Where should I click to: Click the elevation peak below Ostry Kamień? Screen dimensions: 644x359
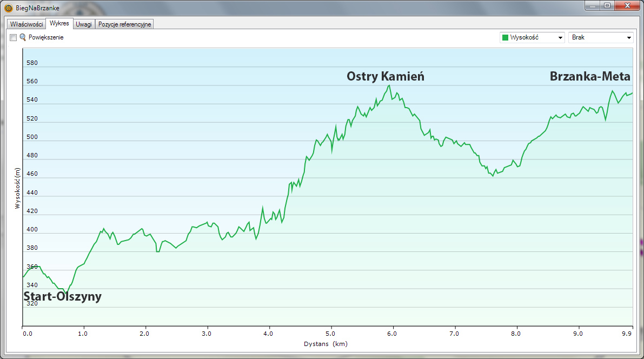[389, 85]
